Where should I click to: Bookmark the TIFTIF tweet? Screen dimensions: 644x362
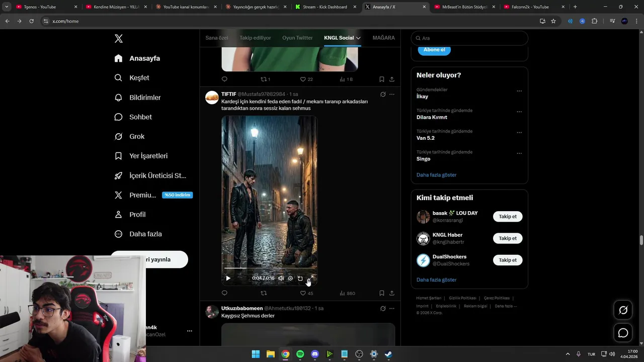coord(382,293)
